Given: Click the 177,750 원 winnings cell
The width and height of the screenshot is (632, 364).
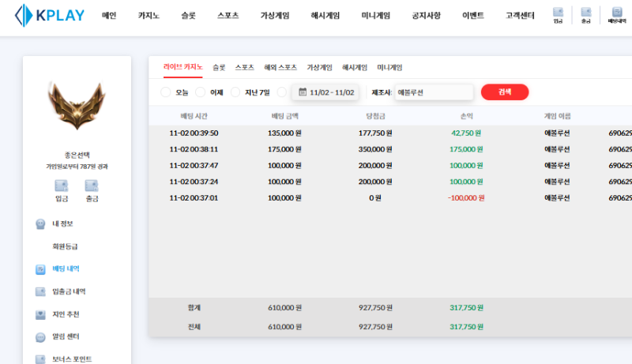Looking at the screenshot, I should click(x=376, y=133).
